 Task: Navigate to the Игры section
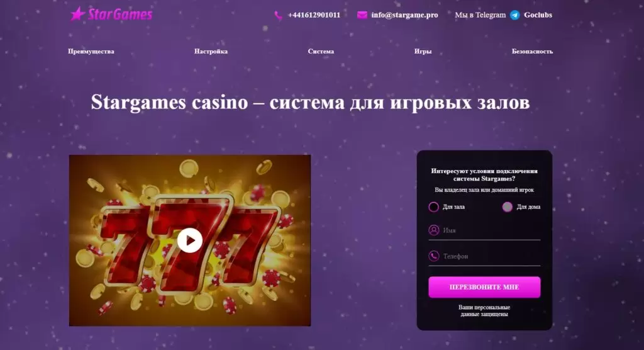point(423,52)
